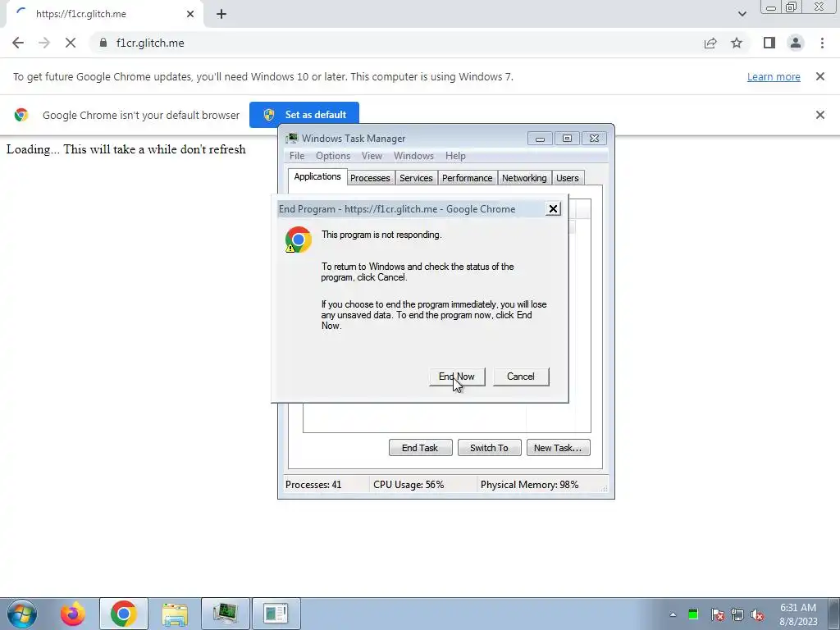Switch to the Performance tab

[467, 178]
